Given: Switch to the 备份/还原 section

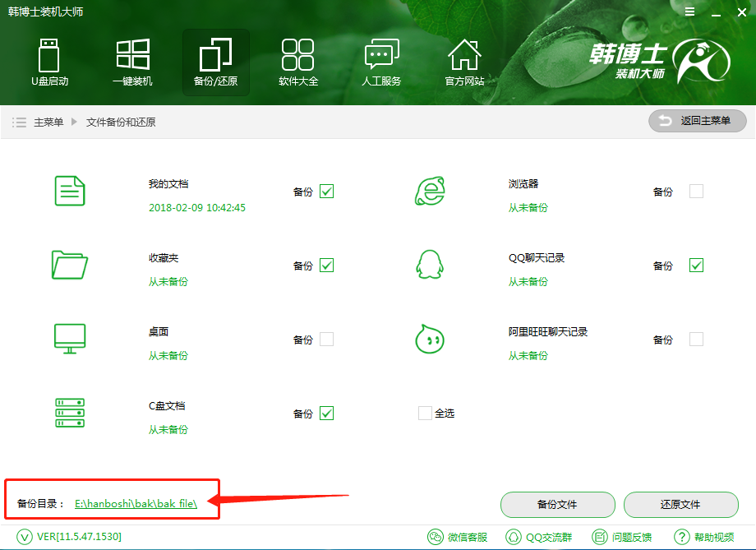Looking at the screenshot, I should pos(215,62).
